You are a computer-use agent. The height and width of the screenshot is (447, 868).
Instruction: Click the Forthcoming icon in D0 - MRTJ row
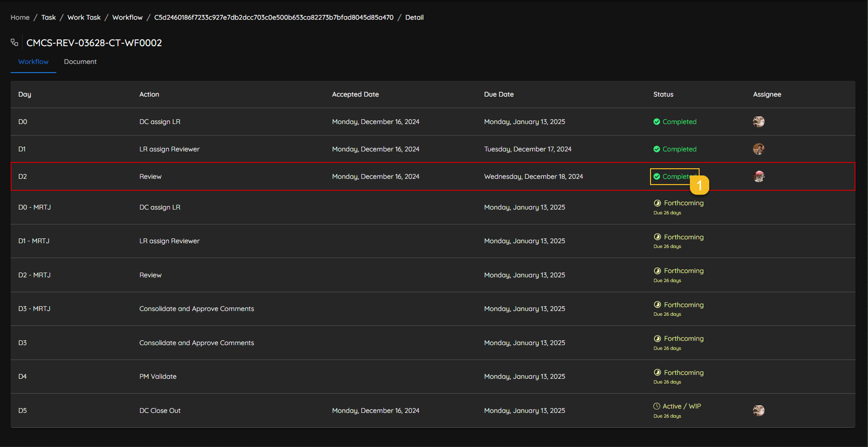(657, 203)
